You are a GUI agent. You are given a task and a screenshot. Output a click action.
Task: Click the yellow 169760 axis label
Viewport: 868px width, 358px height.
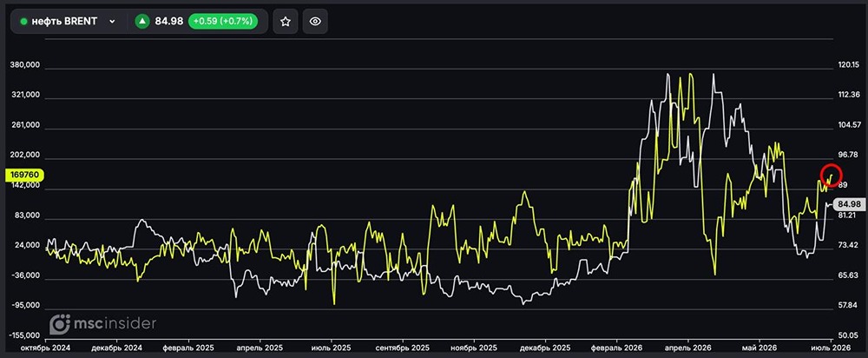click(x=23, y=176)
